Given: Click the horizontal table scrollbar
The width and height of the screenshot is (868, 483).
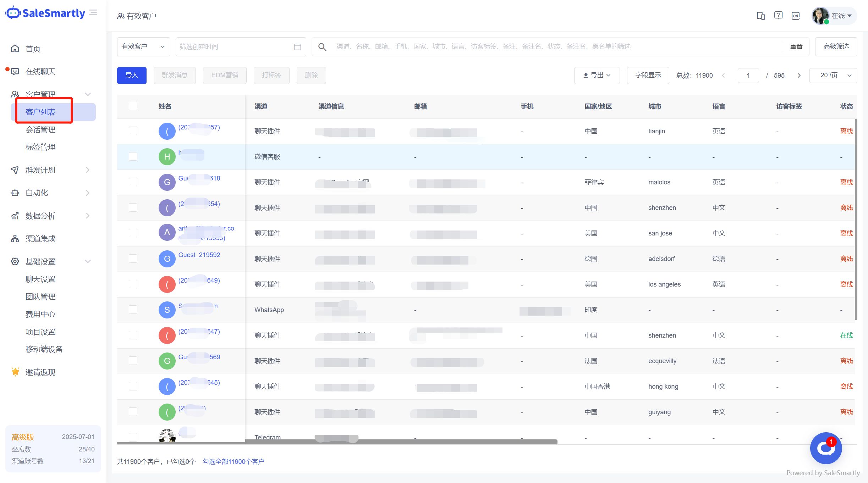Looking at the screenshot, I should [x=337, y=442].
